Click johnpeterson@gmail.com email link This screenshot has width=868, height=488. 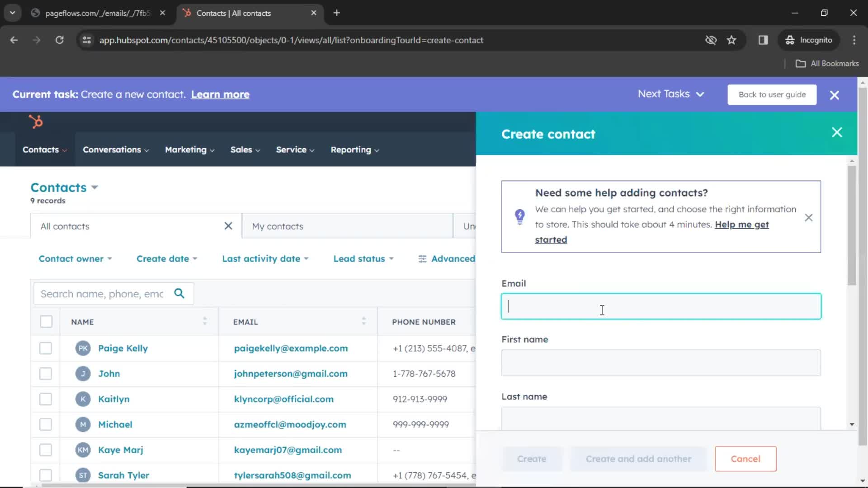point(291,374)
